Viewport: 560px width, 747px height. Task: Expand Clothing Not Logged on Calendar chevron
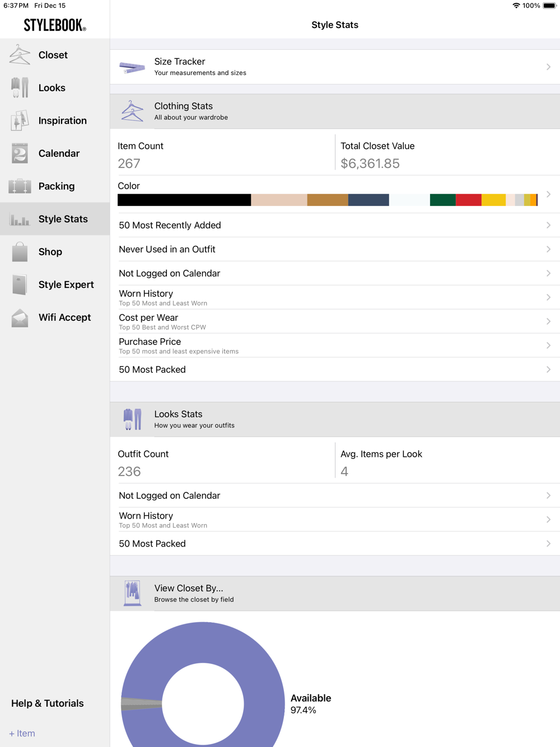[548, 273]
